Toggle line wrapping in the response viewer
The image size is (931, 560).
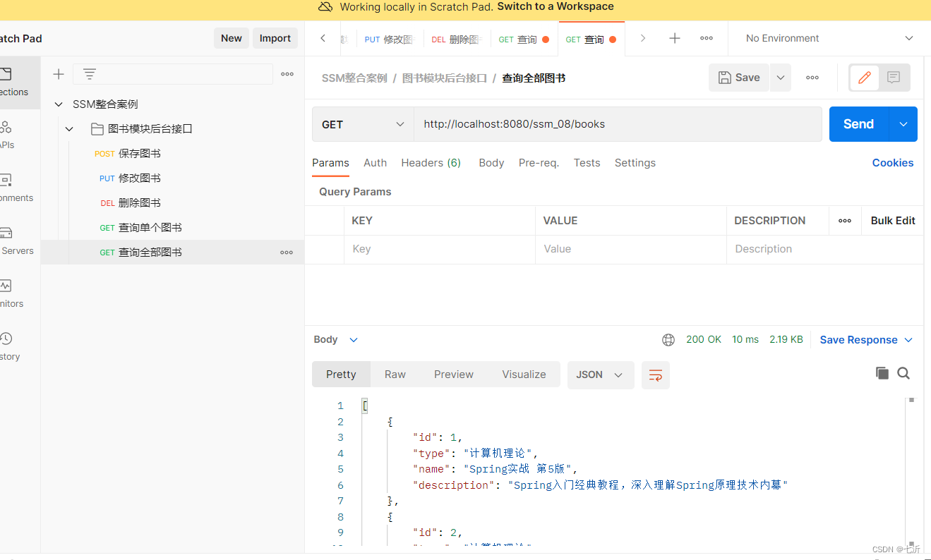tap(655, 375)
